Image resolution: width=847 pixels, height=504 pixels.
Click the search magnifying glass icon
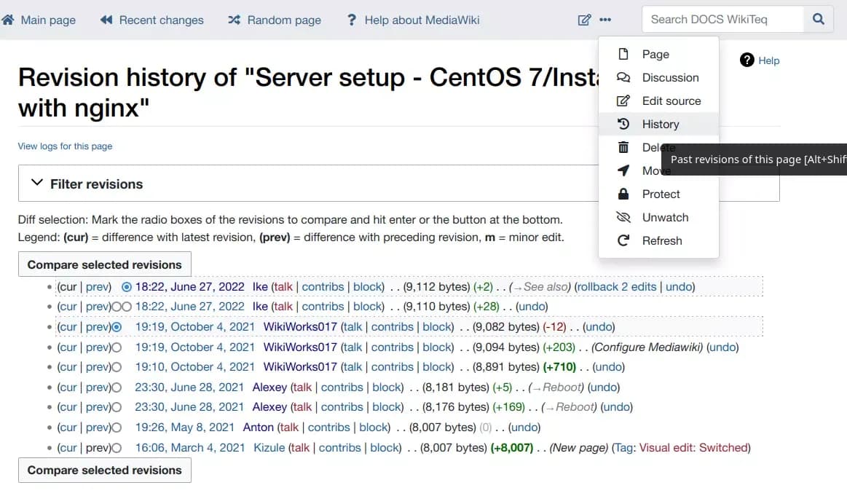819,20
